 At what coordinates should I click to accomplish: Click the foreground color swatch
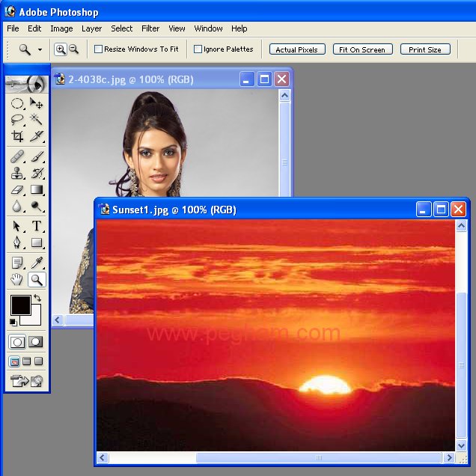pos(19,305)
